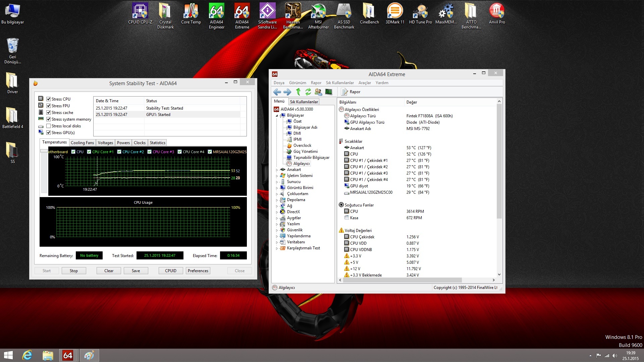644x362 pixels.
Task: Open AS SSD Benchmark desktop icon
Action: (344, 16)
